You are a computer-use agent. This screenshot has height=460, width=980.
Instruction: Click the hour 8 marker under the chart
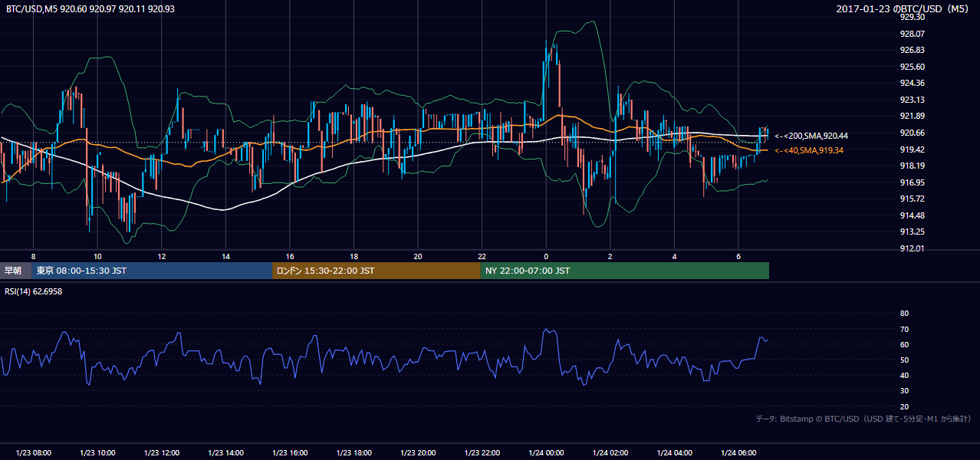pyautogui.click(x=33, y=256)
